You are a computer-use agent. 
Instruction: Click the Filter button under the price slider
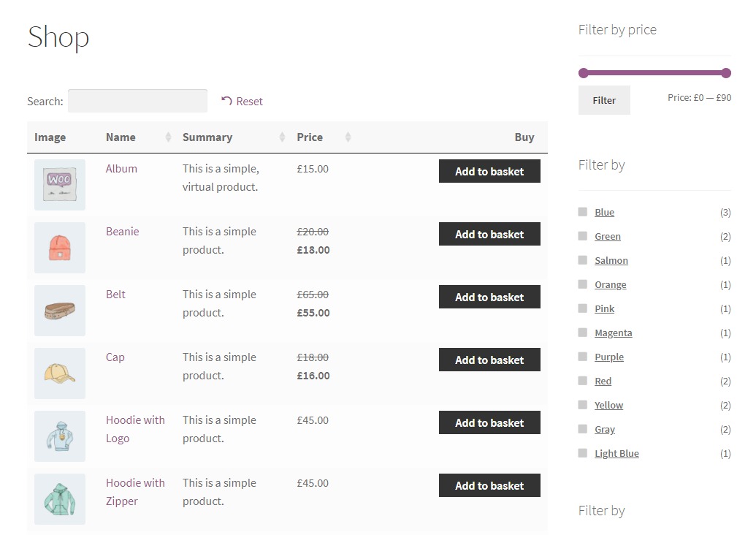pos(604,100)
